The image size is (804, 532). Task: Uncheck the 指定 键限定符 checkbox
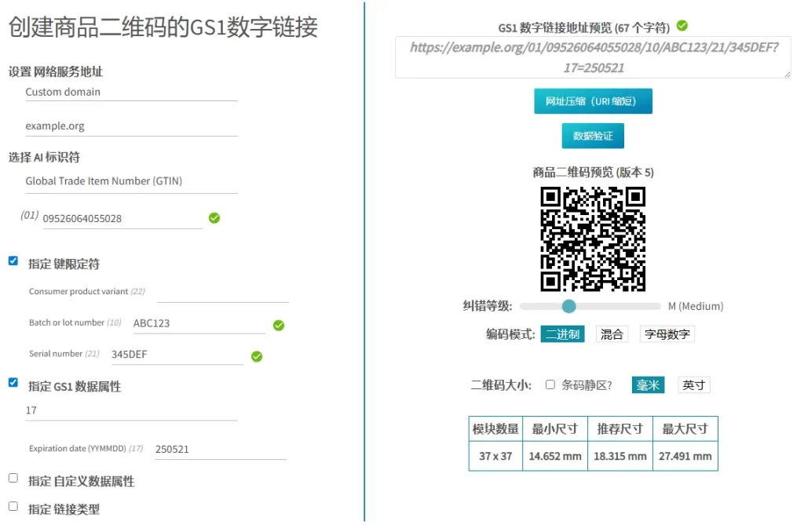pyautogui.click(x=13, y=261)
